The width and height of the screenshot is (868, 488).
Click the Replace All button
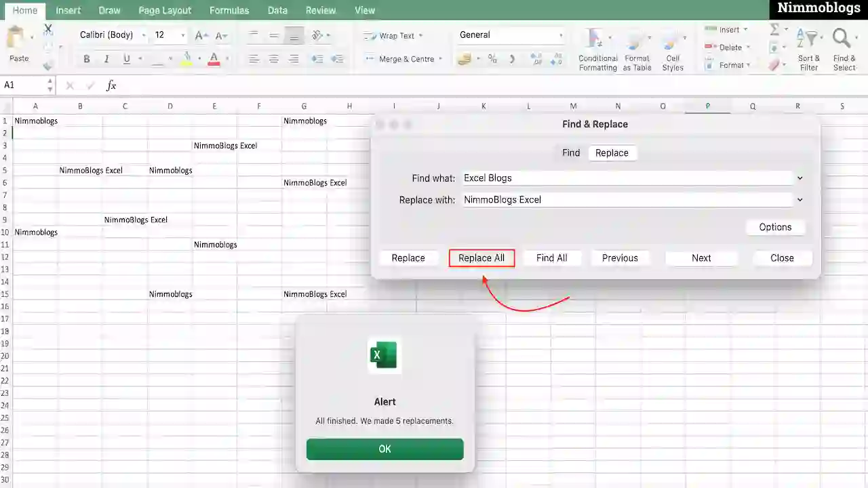point(481,258)
